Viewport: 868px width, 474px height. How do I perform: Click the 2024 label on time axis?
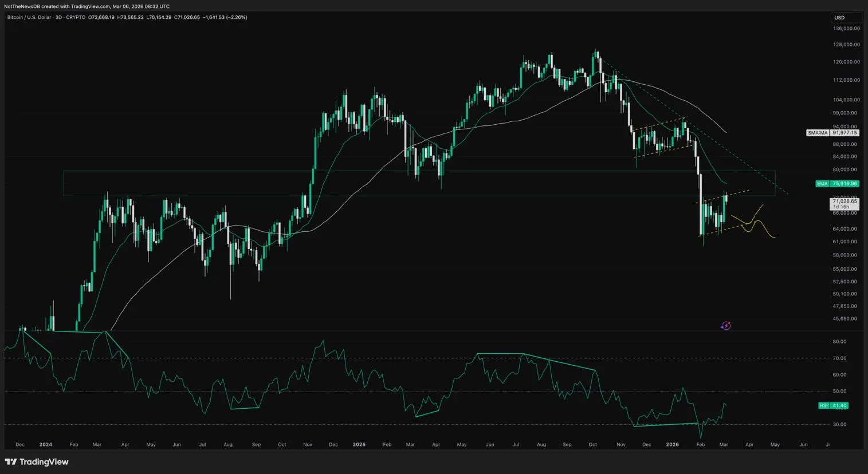click(x=45, y=445)
